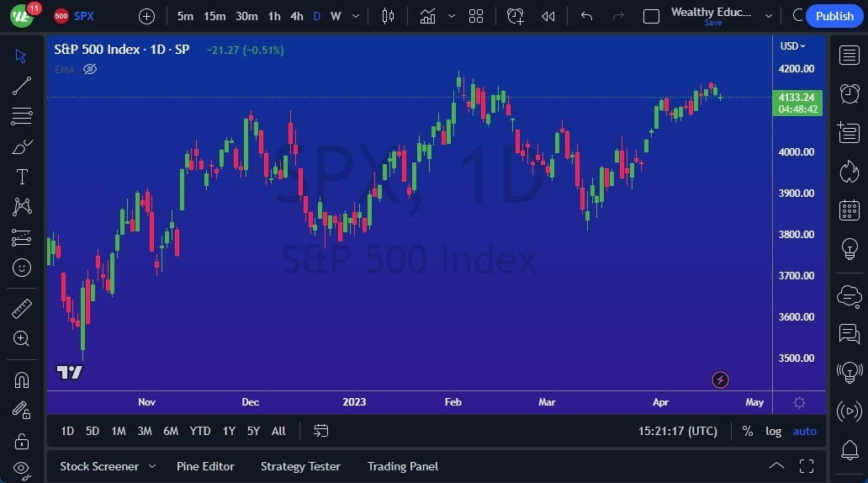Screen dimensions: 868x483
Task: Open private chats panel
Action: (x=849, y=334)
